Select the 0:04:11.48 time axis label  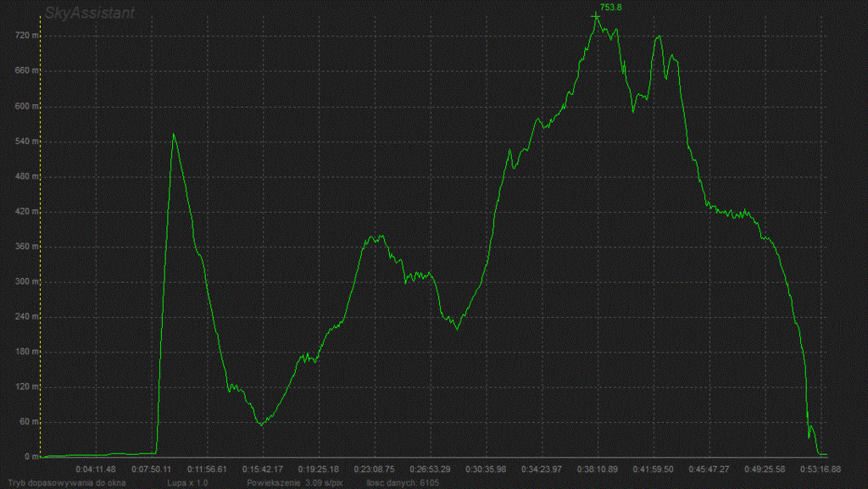[95, 468]
